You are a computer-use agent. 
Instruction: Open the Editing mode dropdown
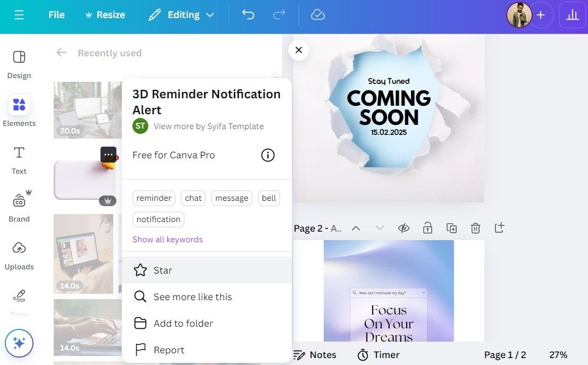point(181,14)
